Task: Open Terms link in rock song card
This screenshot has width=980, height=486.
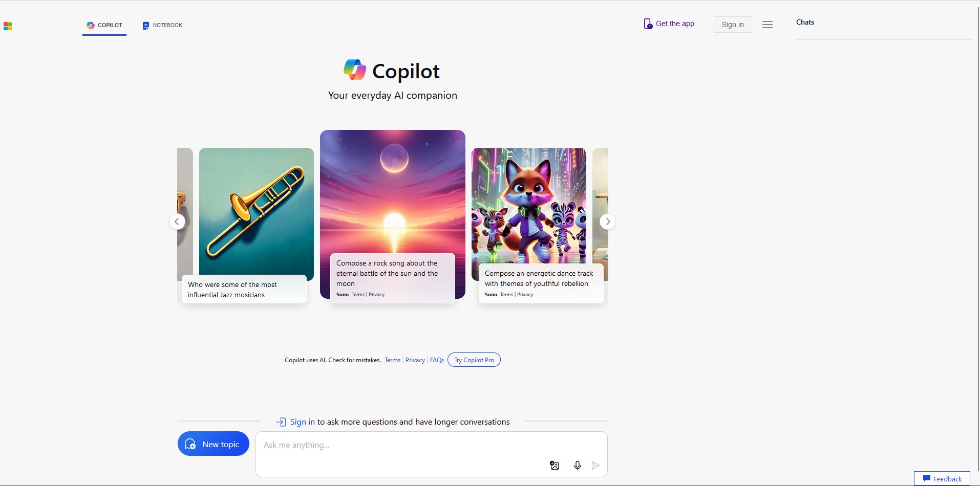Action: tap(358, 295)
